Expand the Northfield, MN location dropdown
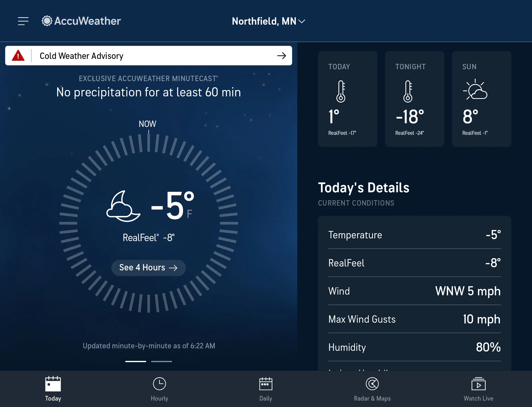This screenshot has width=532, height=407. (268, 21)
